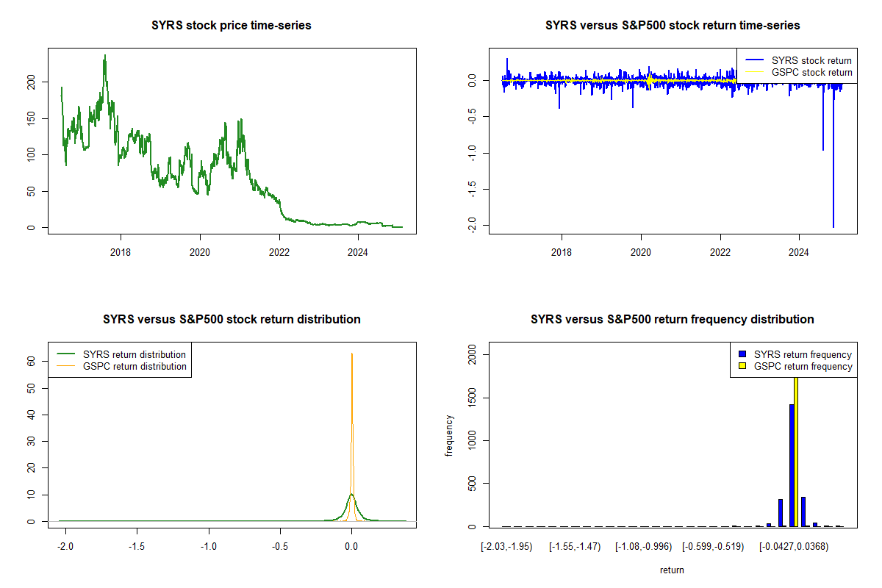Click the green line sample for SYRS return distribution
The height and width of the screenshot is (588, 882).
[66, 354]
